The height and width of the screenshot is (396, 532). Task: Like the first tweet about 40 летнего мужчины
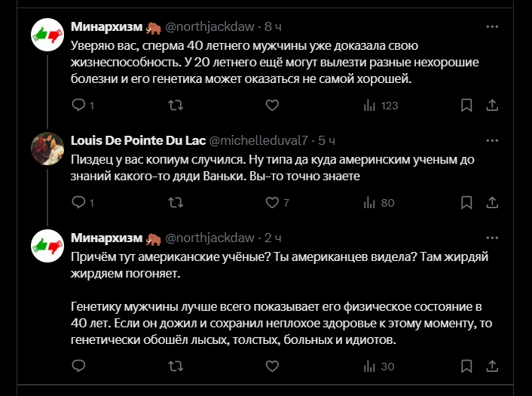(272, 106)
